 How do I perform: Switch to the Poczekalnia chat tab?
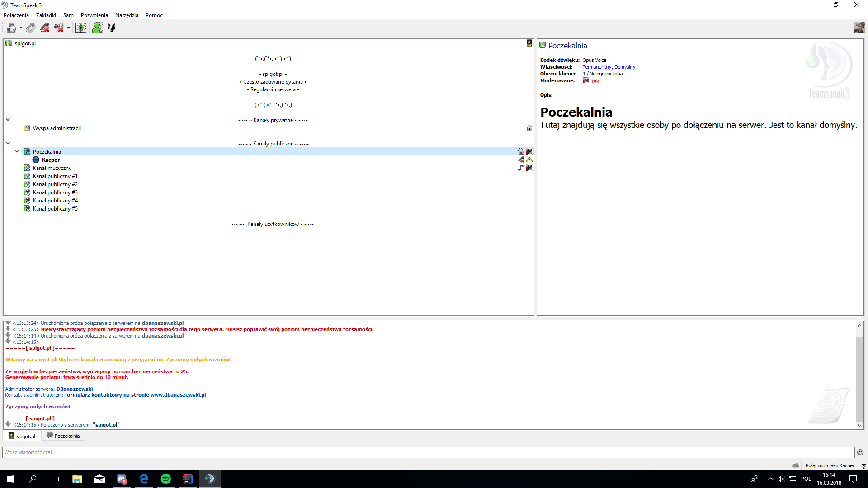(x=63, y=436)
